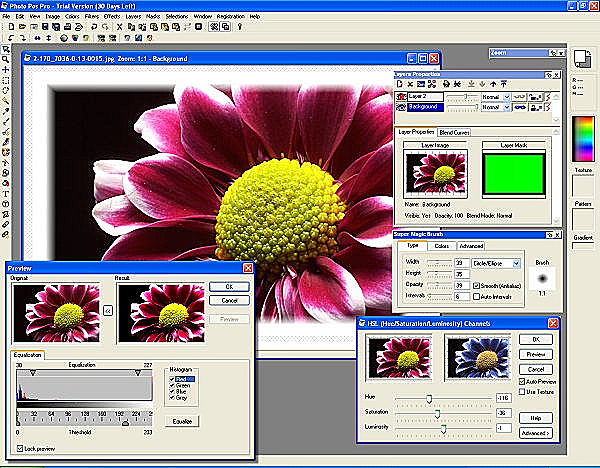Select the Zoom magnifier tool
This screenshot has width=600, height=468.
(x=7, y=59)
